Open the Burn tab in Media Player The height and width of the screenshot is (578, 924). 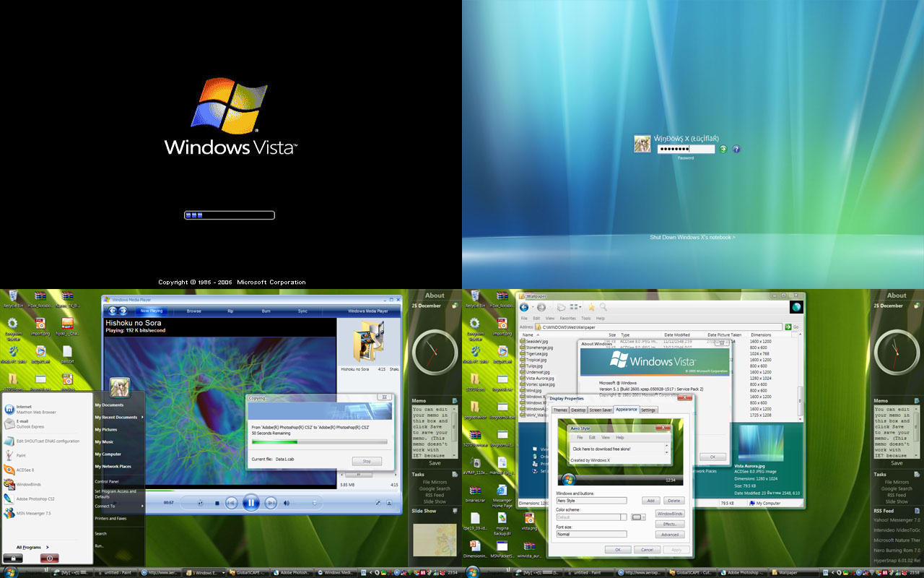click(x=266, y=311)
